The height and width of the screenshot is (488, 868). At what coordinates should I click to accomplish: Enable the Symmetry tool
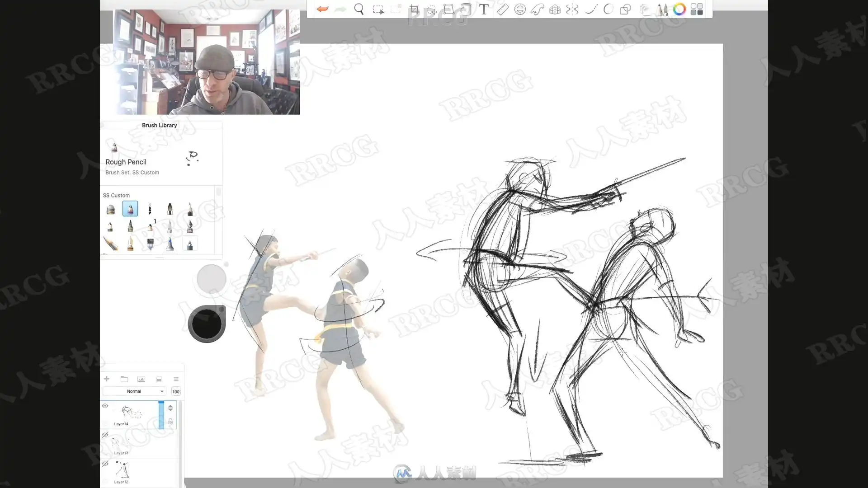pos(572,9)
